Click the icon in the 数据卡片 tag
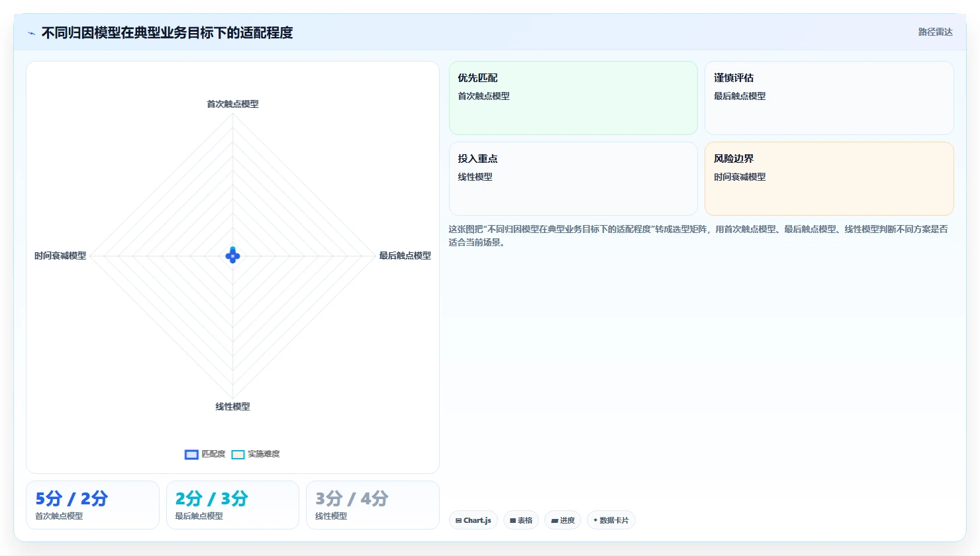980x556 pixels. pos(595,520)
